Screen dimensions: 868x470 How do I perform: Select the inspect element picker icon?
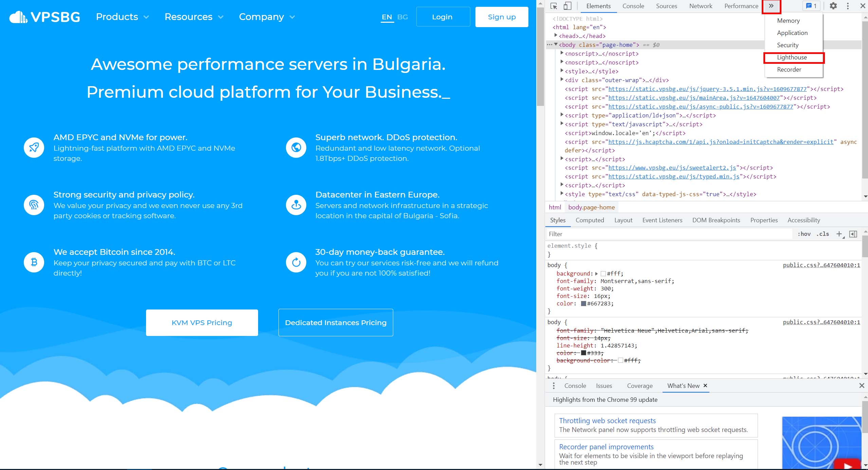point(554,6)
